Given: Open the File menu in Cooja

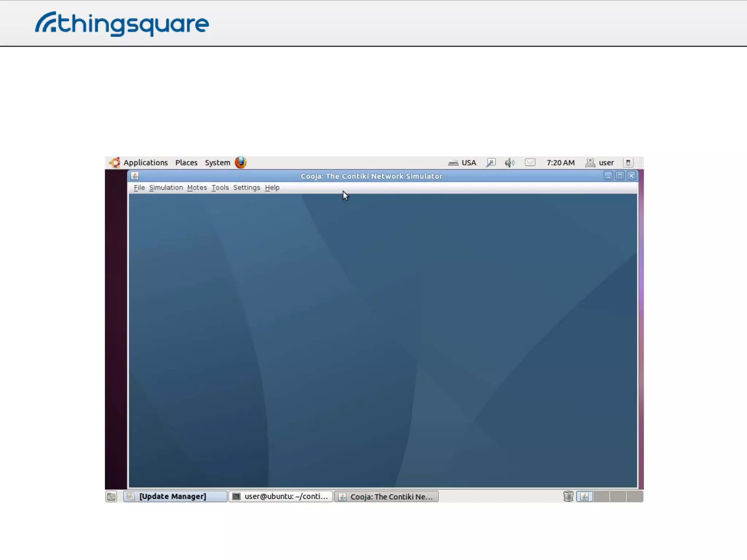Looking at the screenshot, I should coord(139,187).
